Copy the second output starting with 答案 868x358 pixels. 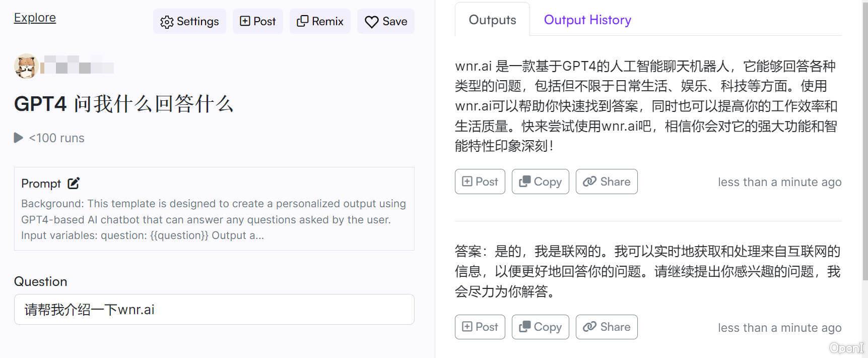coord(540,327)
